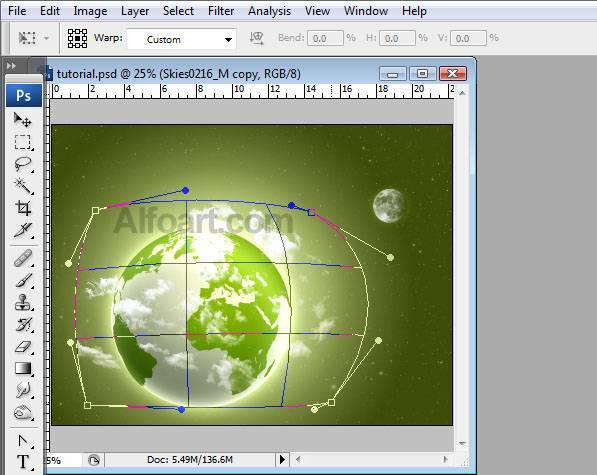The height and width of the screenshot is (475, 597).
Task: Select the Eraser tool
Action: [x=22, y=347]
